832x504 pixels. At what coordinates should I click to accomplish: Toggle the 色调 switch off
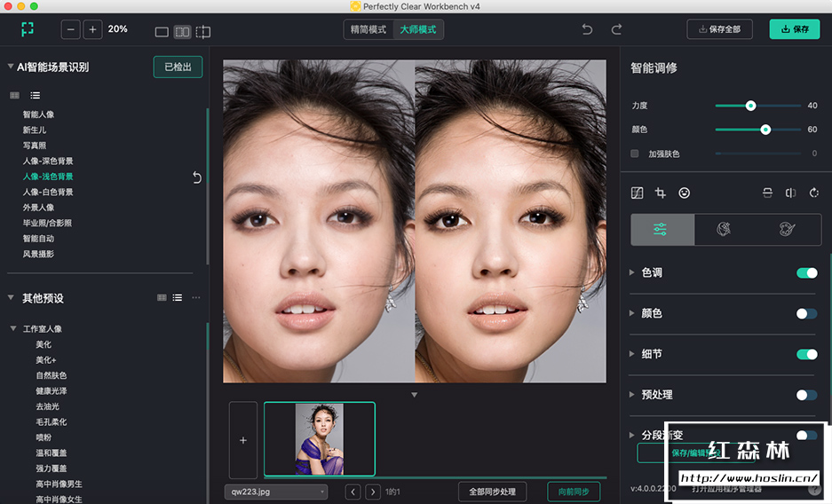coord(806,273)
